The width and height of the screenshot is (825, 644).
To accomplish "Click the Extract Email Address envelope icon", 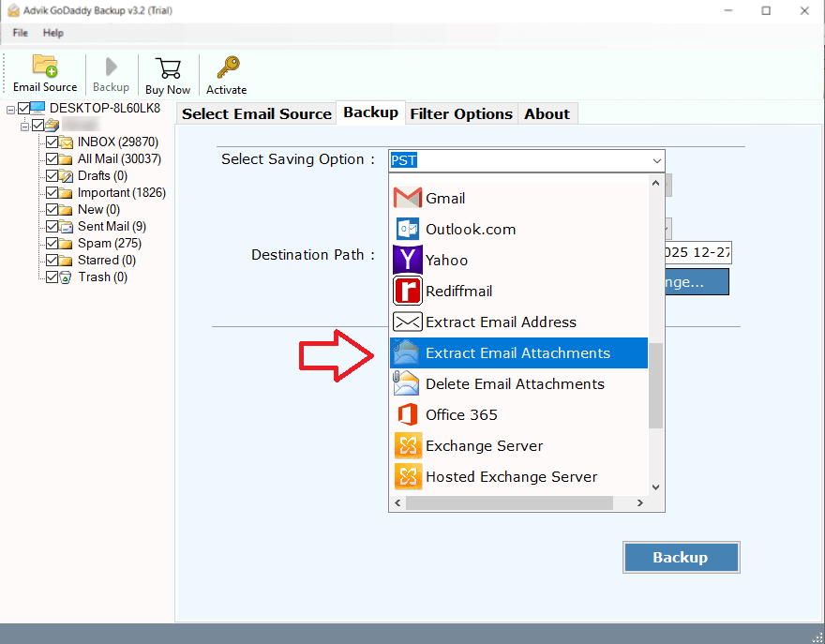I will [x=408, y=322].
